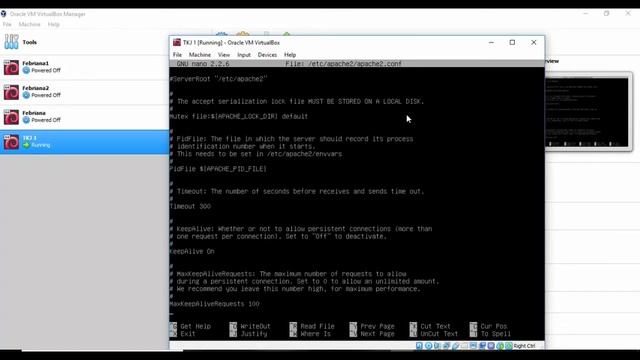640x360 pixels.
Task: Close the TKJ 1 VM window
Action: pyautogui.click(x=533, y=42)
